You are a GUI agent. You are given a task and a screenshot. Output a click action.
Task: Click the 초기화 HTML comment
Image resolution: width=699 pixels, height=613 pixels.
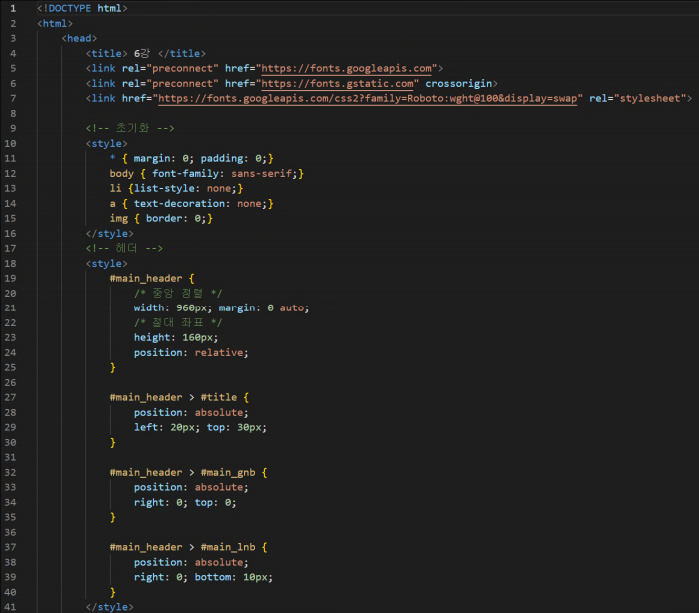click(130, 128)
